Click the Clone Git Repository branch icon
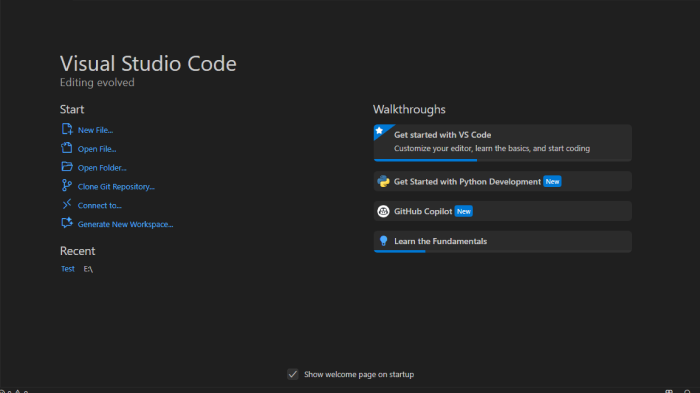 (x=67, y=186)
